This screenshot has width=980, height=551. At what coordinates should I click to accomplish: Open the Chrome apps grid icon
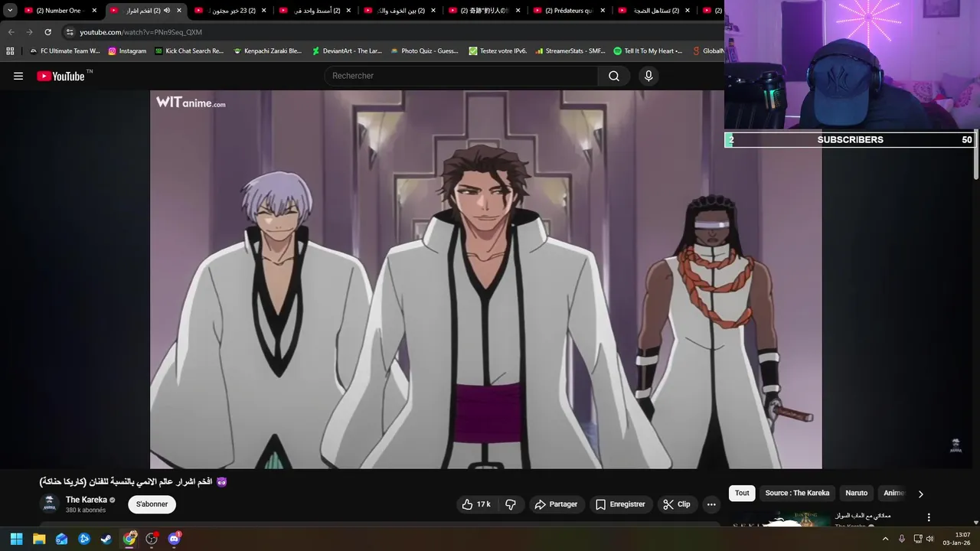coord(10,51)
